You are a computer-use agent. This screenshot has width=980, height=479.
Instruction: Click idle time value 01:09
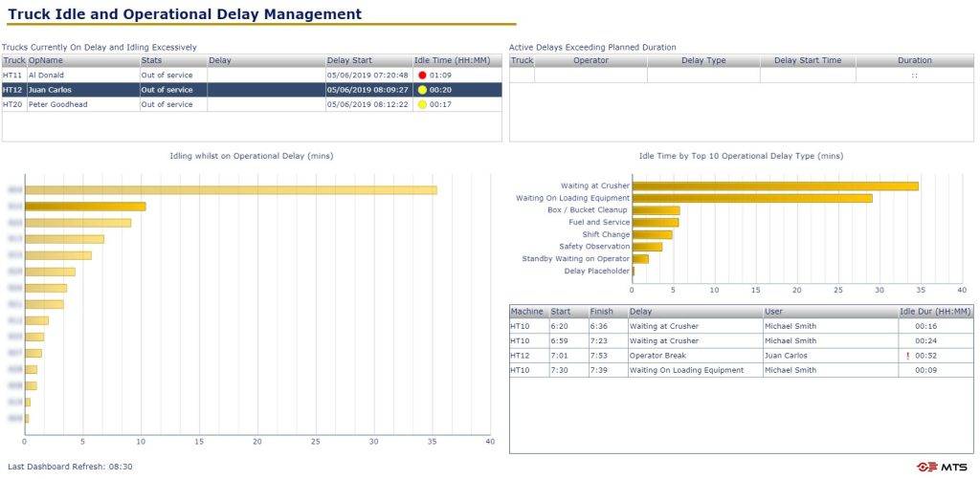pyautogui.click(x=440, y=75)
